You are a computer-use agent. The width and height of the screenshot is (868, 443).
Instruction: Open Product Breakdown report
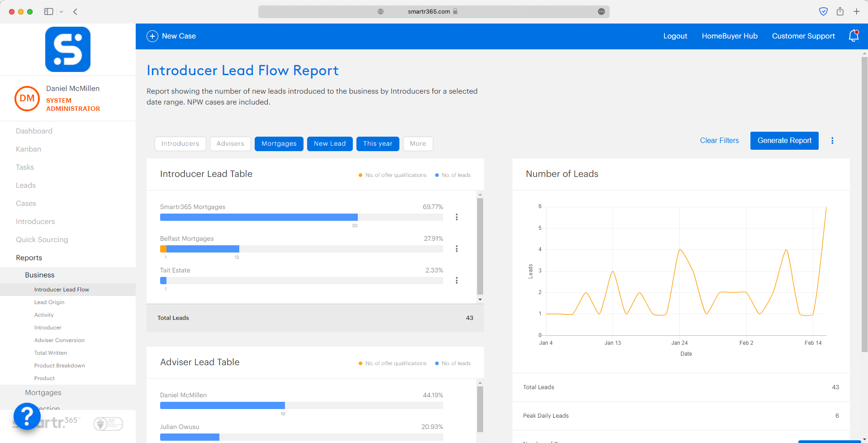point(60,366)
